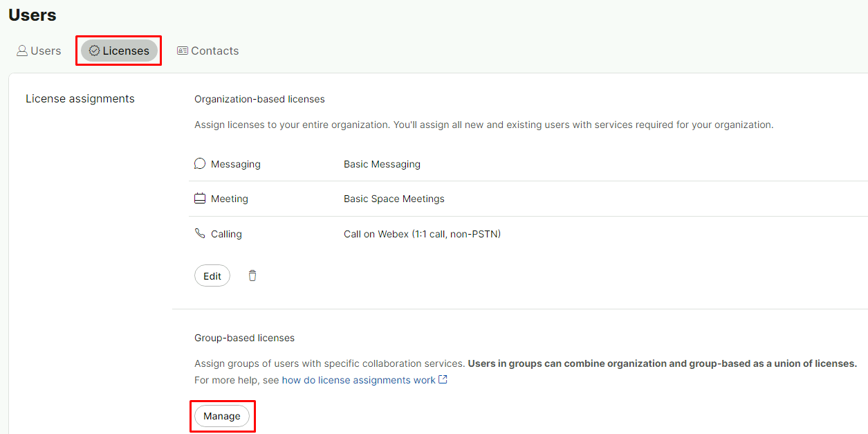Select the Licenses tab label
Screen dimensions: 868x434
[126, 51]
